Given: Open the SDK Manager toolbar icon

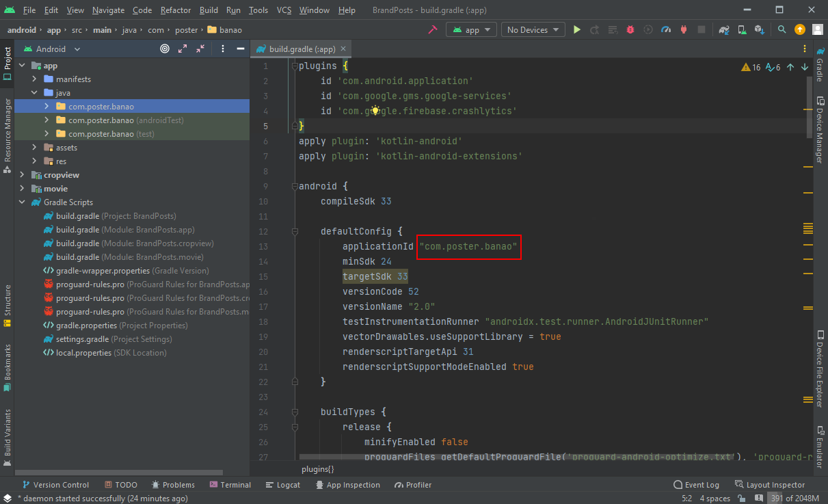Looking at the screenshot, I should click(x=759, y=30).
